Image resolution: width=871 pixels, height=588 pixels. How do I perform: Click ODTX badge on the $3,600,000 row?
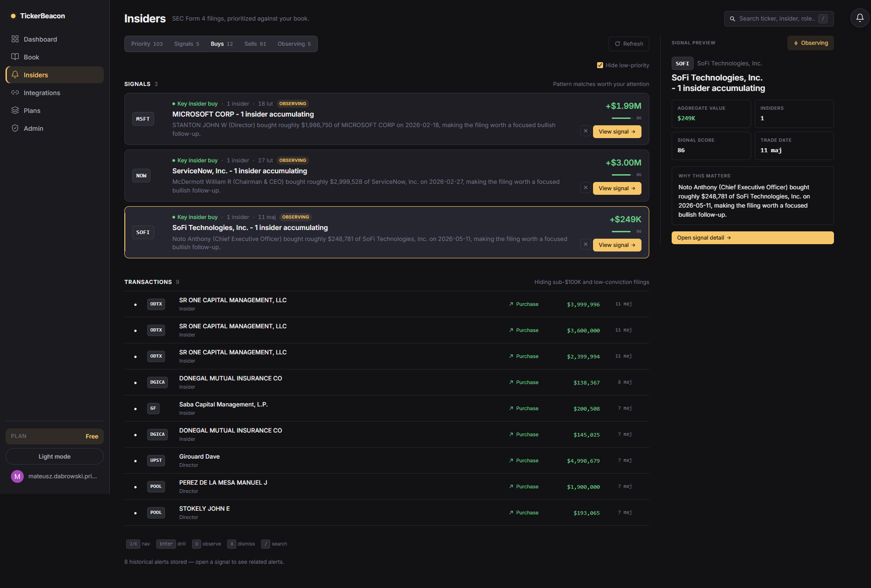pyautogui.click(x=156, y=330)
